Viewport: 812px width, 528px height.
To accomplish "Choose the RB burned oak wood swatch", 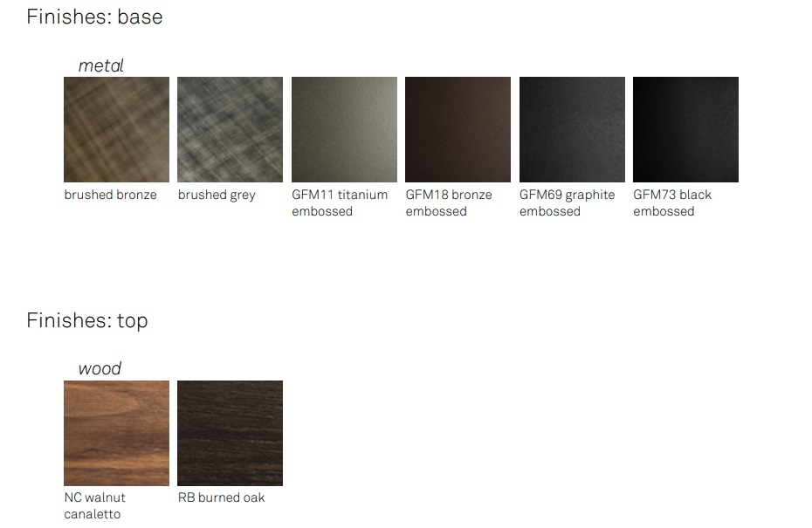I will pos(230,433).
